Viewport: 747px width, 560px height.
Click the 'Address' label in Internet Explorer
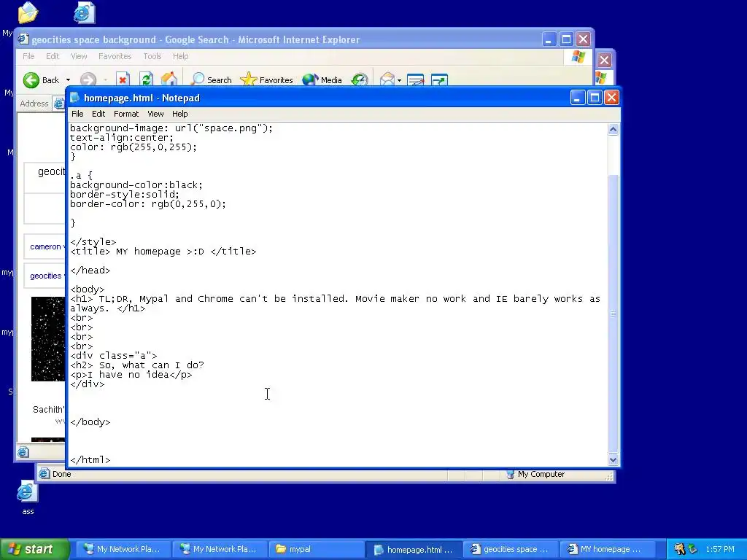click(34, 104)
